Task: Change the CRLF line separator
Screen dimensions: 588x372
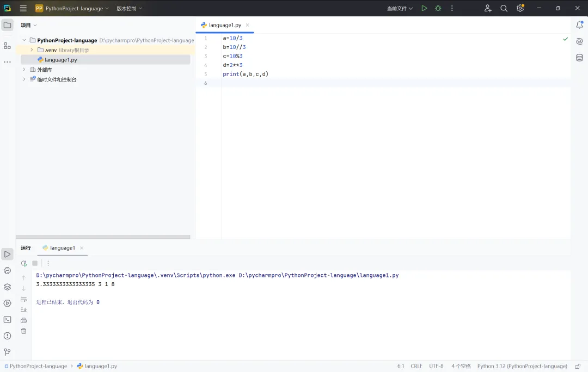Action: coord(416,366)
